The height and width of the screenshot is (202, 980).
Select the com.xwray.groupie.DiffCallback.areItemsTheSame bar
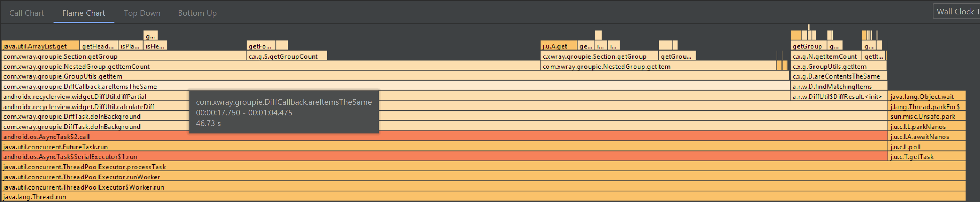(396, 86)
